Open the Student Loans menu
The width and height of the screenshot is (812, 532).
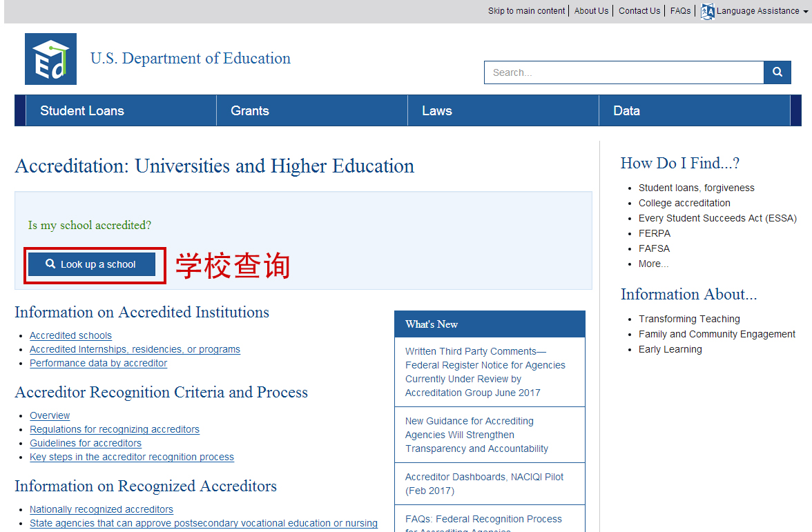pos(82,110)
